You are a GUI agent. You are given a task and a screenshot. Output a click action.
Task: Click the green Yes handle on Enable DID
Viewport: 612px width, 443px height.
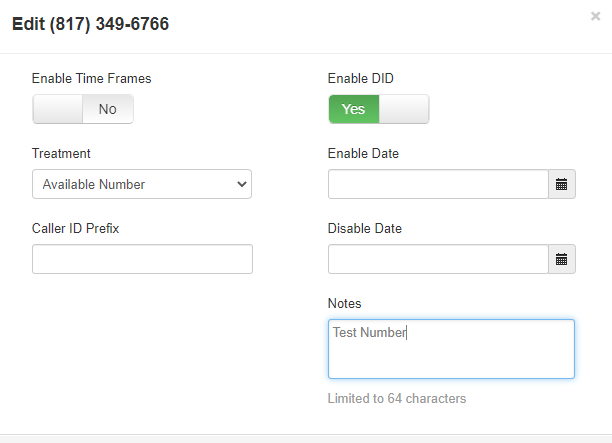(354, 109)
